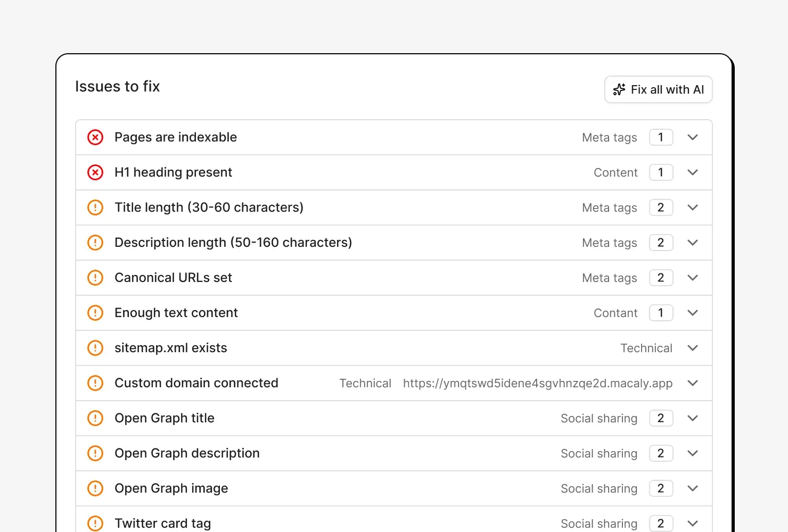The height and width of the screenshot is (532, 788).
Task: Click 'Technical' category on sitemap.xml row
Action: click(646, 348)
